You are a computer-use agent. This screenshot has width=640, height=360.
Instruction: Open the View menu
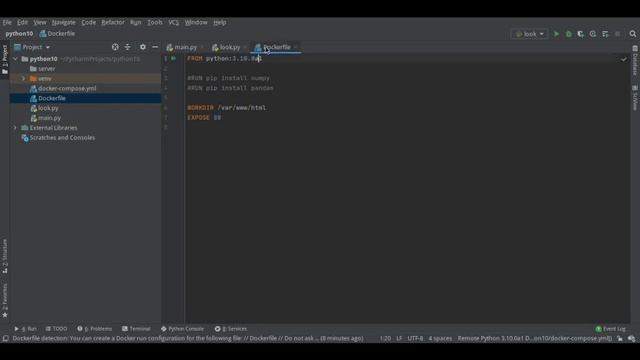pos(40,22)
